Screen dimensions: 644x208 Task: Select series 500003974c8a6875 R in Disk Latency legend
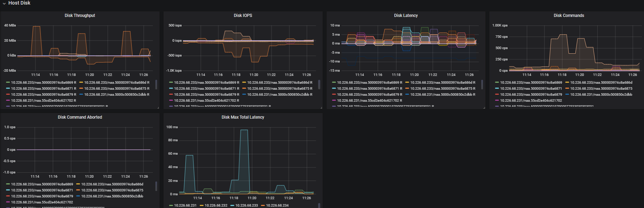(443, 89)
